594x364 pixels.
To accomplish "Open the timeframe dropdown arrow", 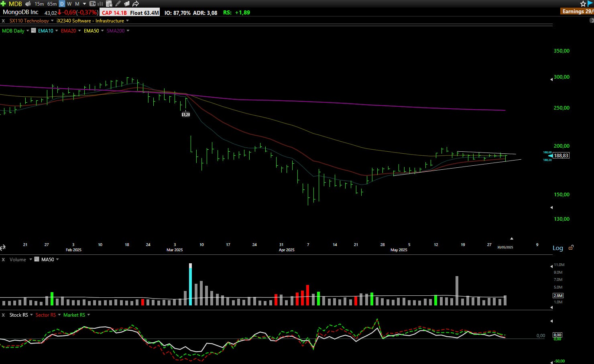I will [84, 4].
